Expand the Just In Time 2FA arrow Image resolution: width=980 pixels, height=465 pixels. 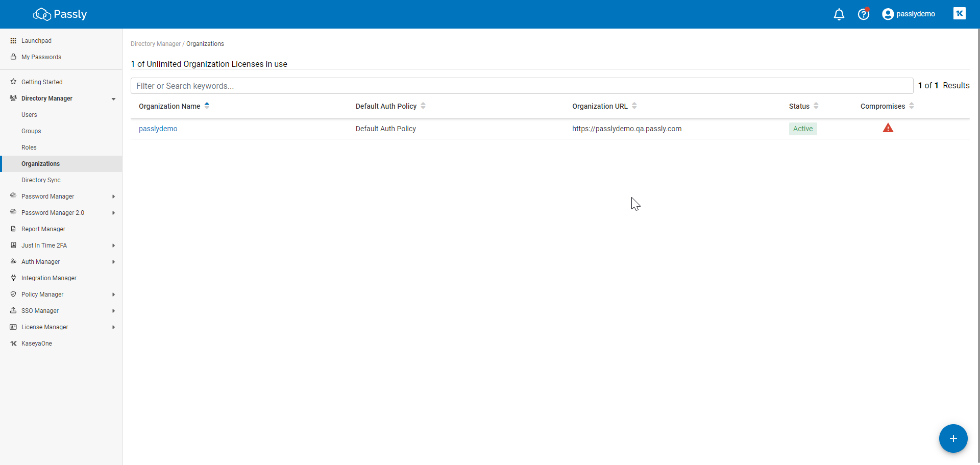[113, 246]
